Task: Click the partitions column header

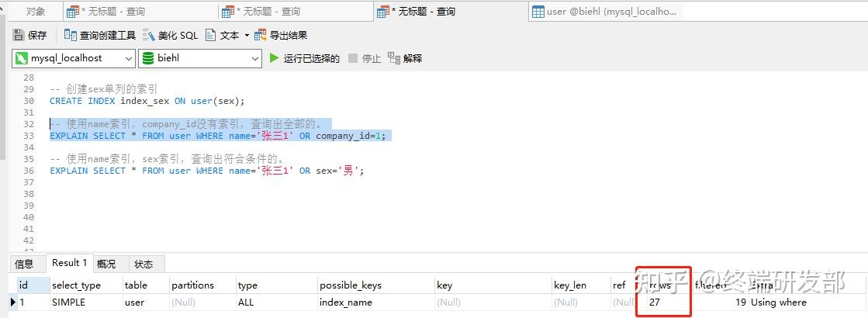Action: click(202, 285)
